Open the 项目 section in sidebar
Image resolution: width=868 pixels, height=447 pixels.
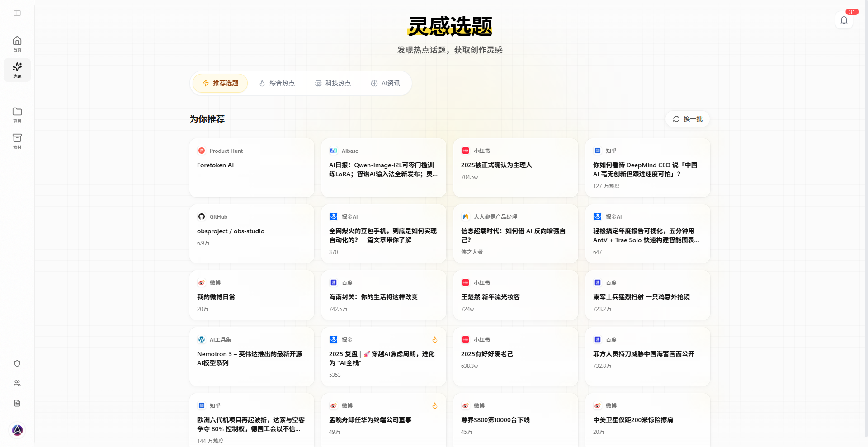(17, 114)
